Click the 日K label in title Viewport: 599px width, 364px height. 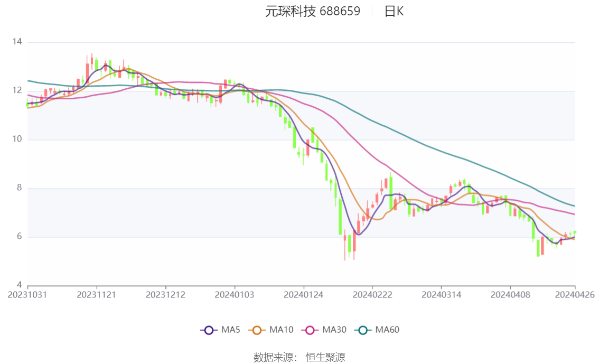[x=394, y=12]
